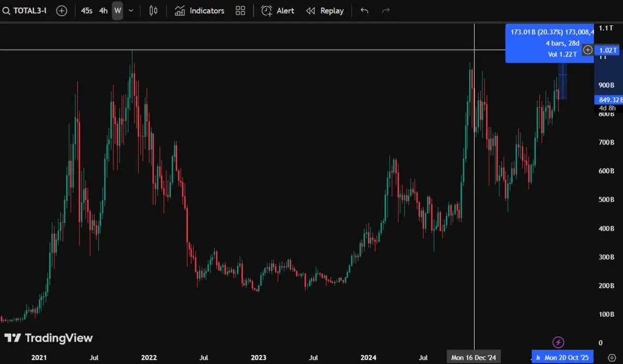Open chart settings gear at bottom right
623x364 pixels.
(611, 357)
